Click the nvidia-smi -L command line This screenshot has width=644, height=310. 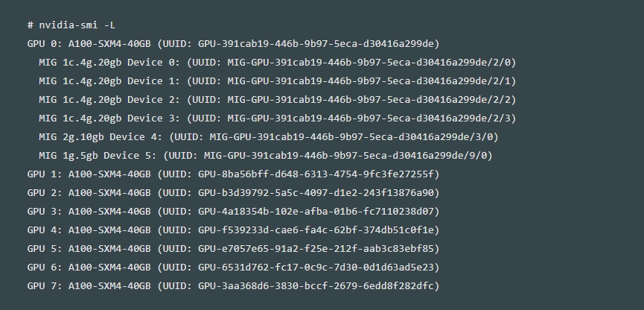click(x=71, y=25)
